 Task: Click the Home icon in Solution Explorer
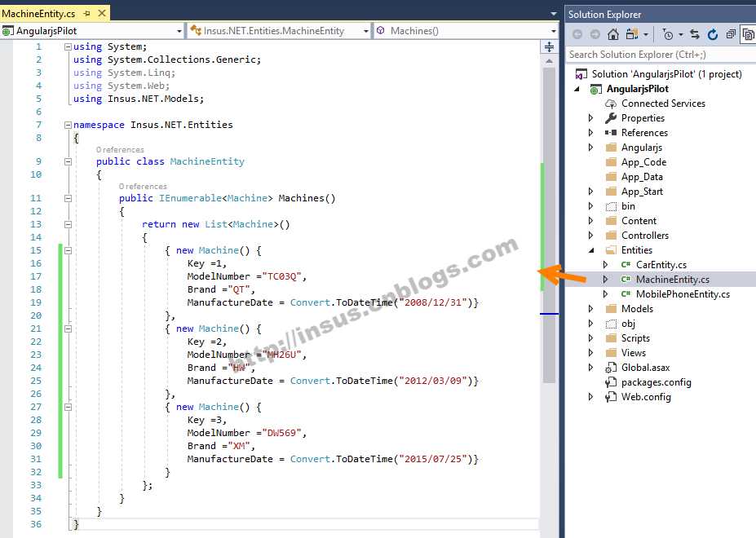(x=612, y=34)
